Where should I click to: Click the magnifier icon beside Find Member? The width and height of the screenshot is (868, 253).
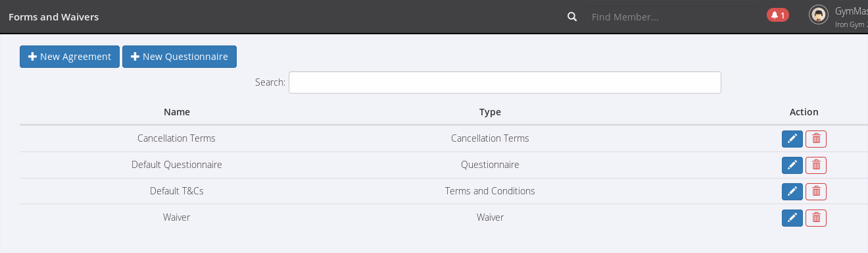pyautogui.click(x=572, y=16)
